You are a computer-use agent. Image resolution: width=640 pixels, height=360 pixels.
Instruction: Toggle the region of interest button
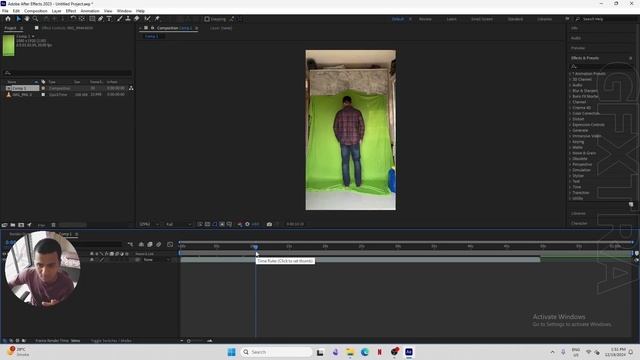[222, 224]
